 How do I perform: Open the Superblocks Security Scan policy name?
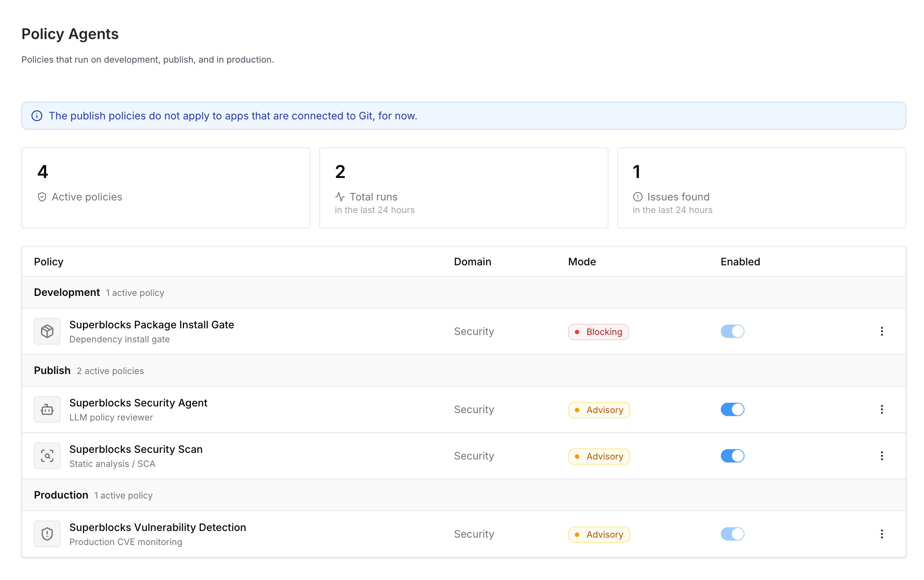tap(136, 449)
